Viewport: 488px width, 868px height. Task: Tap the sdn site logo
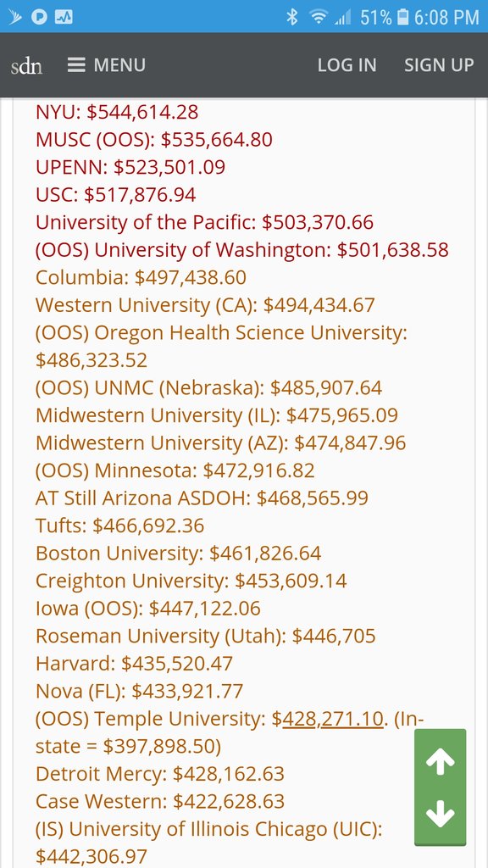26,66
